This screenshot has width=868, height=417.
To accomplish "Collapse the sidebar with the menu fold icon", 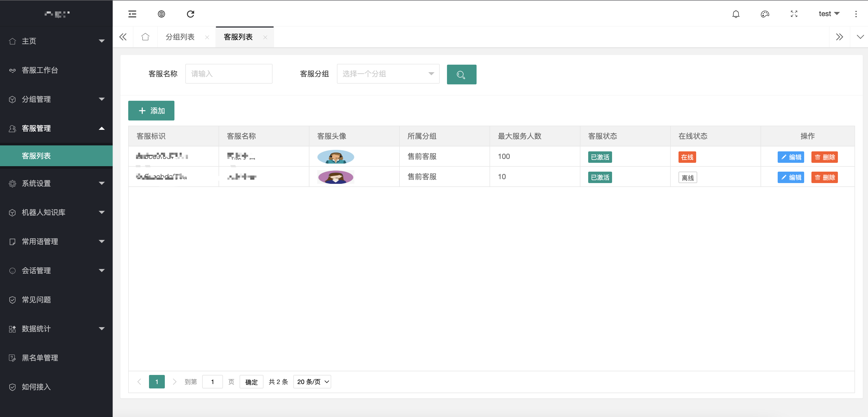I will pyautogui.click(x=132, y=14).
